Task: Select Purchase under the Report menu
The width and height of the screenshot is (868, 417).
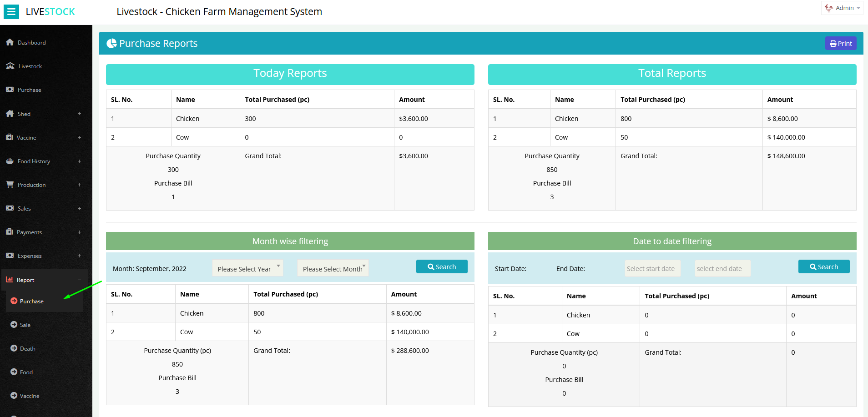Action: tap(32, 301)
